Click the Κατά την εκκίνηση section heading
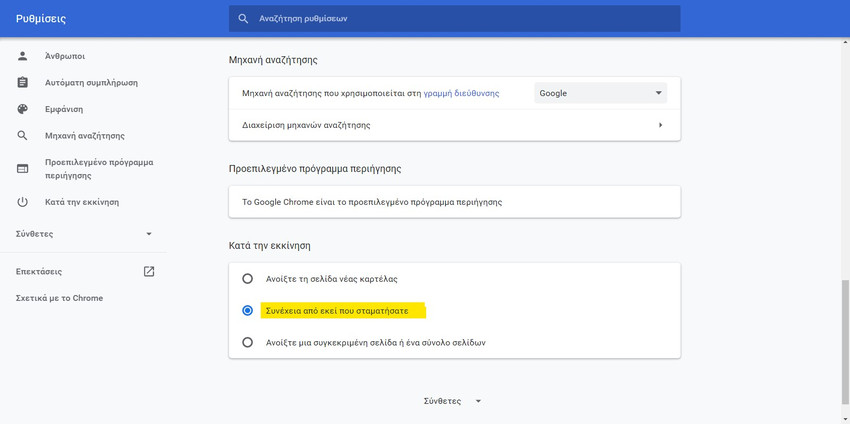 [269, 245]
